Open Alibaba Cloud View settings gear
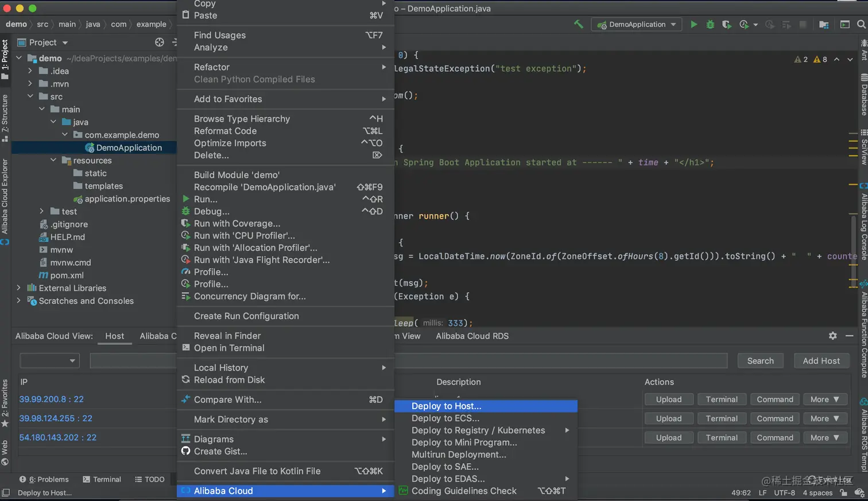 (832, 336)
